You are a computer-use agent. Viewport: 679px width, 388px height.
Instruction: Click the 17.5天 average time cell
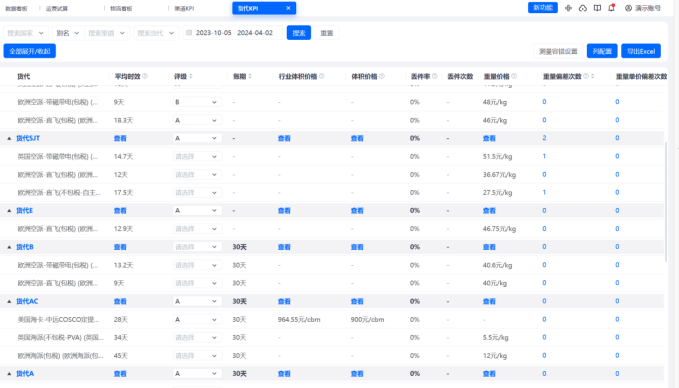123,193
